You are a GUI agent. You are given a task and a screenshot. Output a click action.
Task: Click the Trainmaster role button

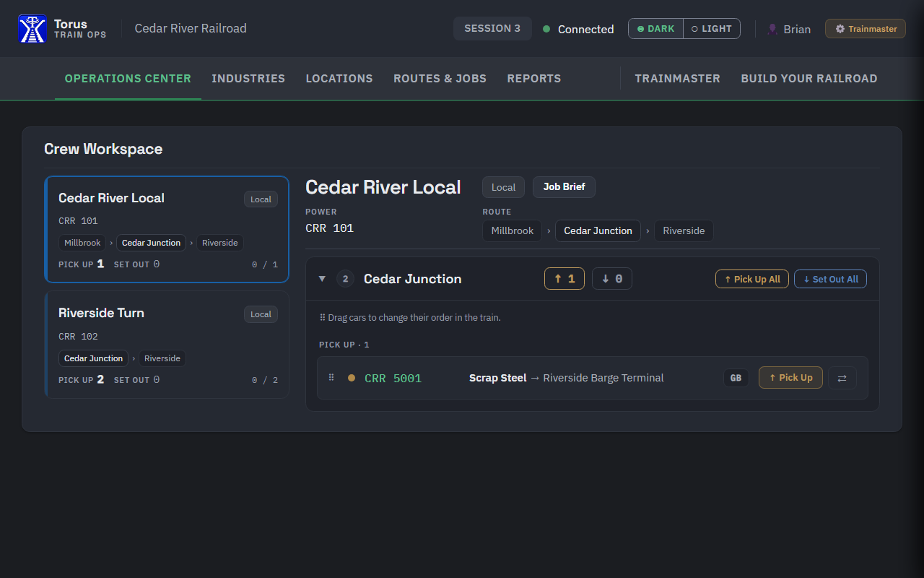pos(866,29)
